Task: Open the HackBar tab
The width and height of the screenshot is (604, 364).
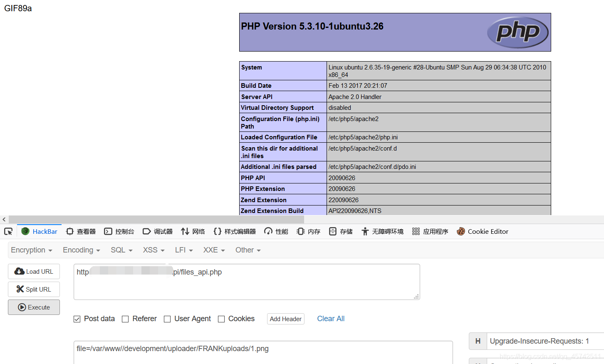Action: 40,232
